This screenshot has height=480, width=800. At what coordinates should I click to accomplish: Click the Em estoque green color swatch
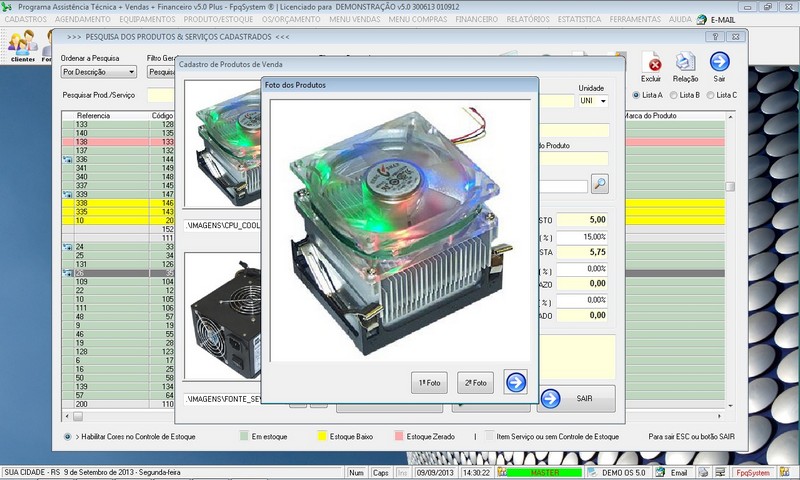(x=244, y=436)
